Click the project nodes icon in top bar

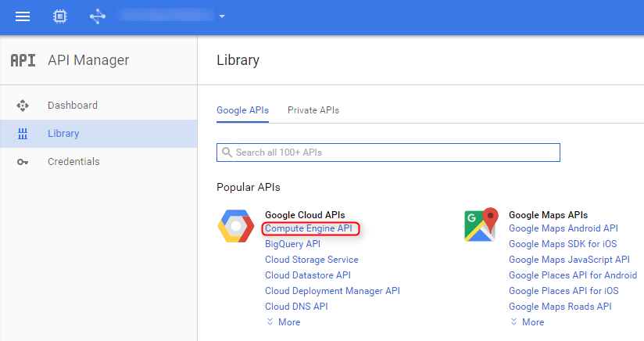click(x=98, y=16)
